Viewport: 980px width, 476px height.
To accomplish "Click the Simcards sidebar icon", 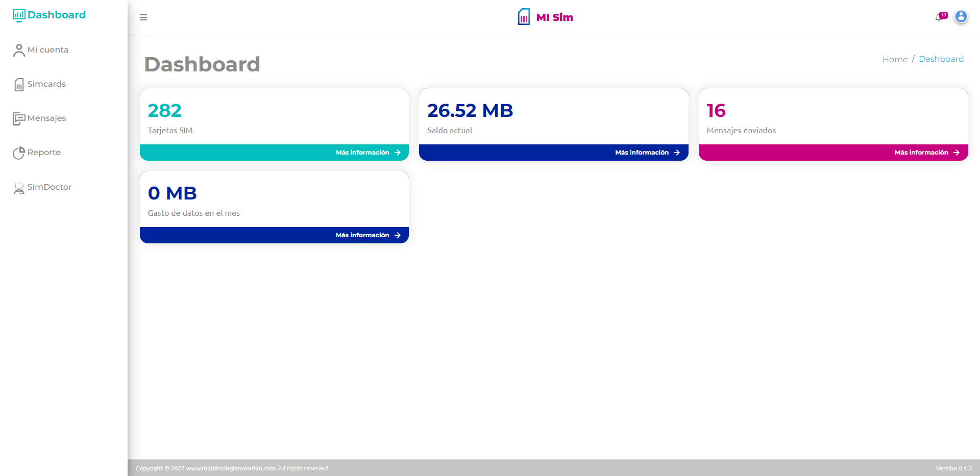I will click(x=19, y=85).
